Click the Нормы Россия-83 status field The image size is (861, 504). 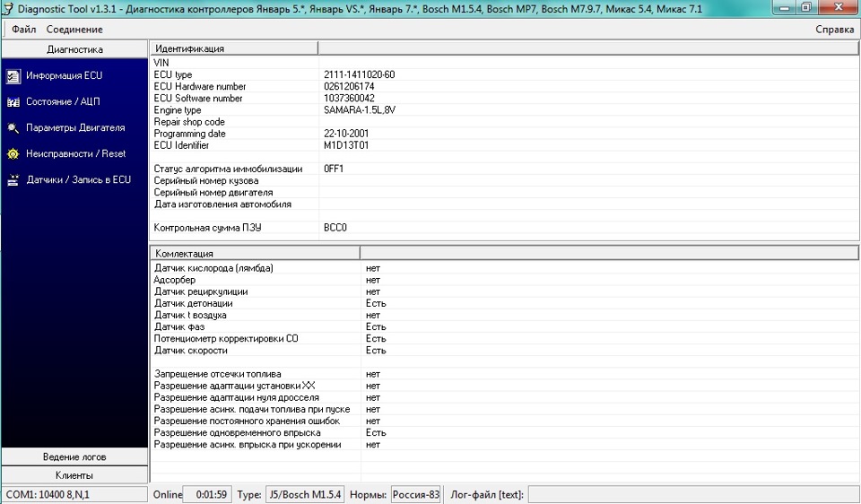(415, 495)
